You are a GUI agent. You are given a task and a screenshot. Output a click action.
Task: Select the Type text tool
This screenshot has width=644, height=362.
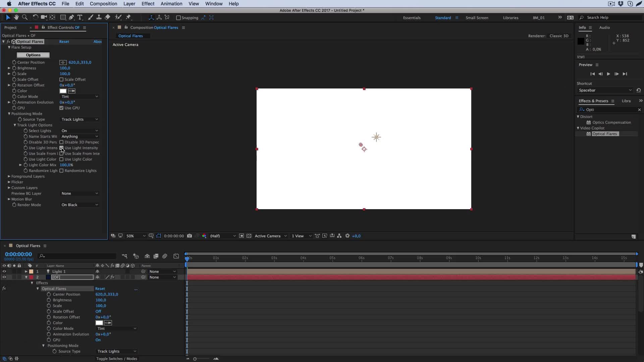(x=80, y=17)
